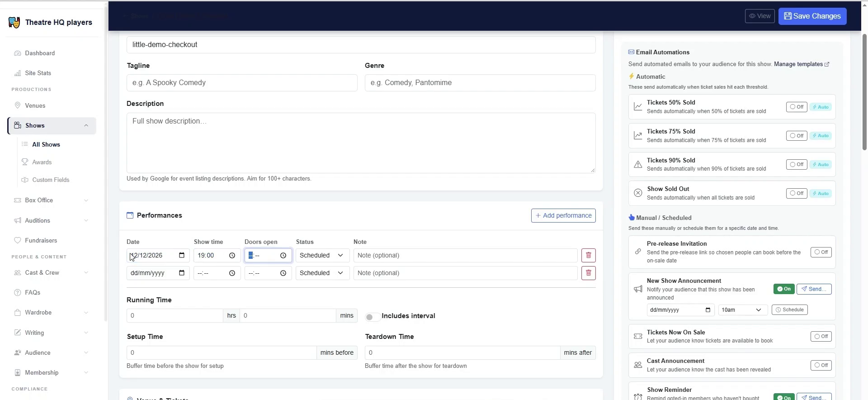Collapse the Shows sidebar group
The image size is (868, 400).
coord(86,125)
